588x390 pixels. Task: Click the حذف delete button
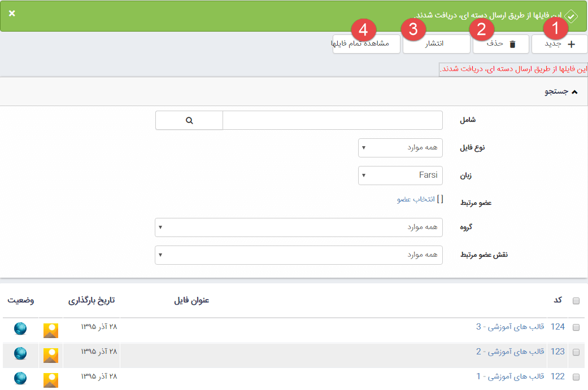pos(500,44)
